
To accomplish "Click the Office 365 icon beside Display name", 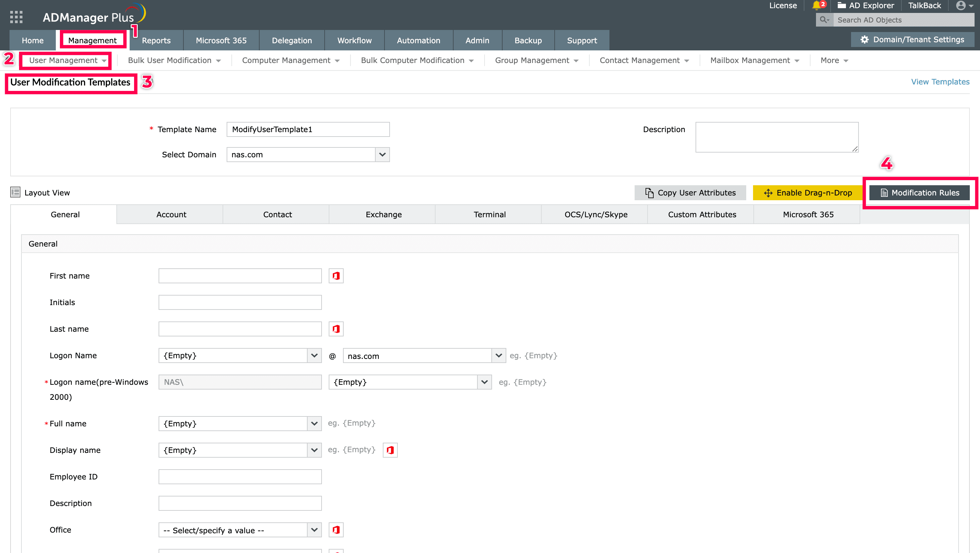I will pyautogui.click(x=390, y=450).
